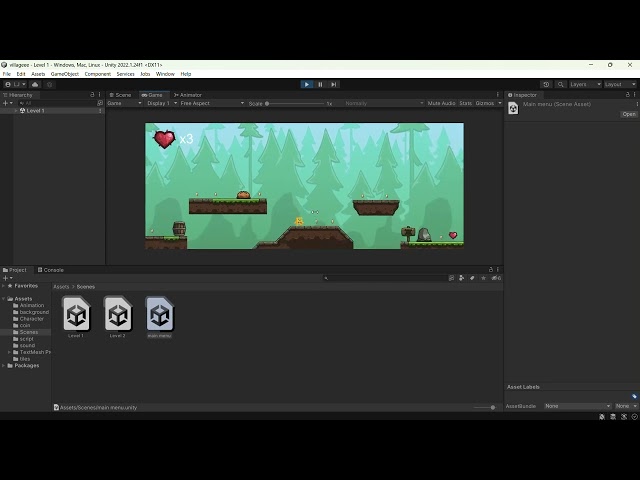Image resolution: width=640 pixels, height=480 pixels.
Task: Switch to the Scene tab
Action: pos(120,95)
